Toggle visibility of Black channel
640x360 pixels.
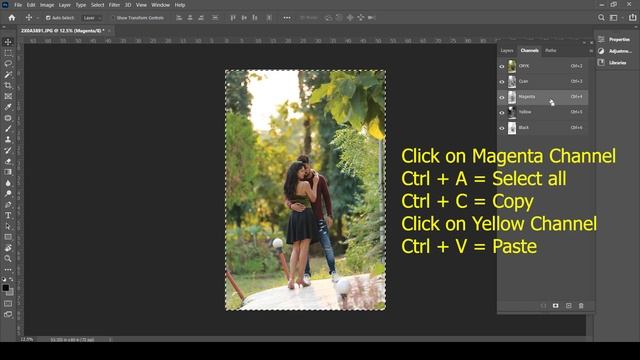tap(502, 128)
